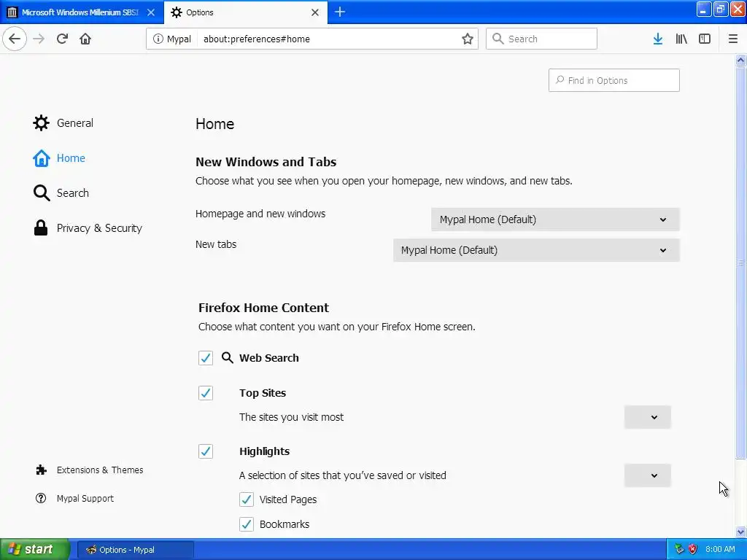
Task: Click the forward navigation arrow
Action: point(39,39)
